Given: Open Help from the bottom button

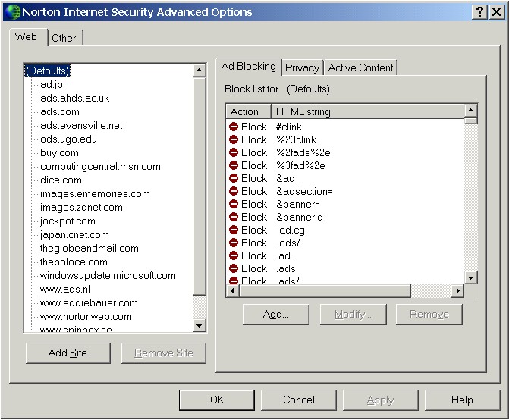Looking at the screenshot, I should (x=462, y=400).
